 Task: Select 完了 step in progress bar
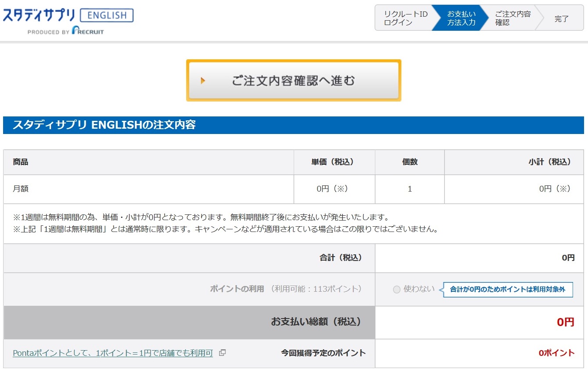click(562, 18)
